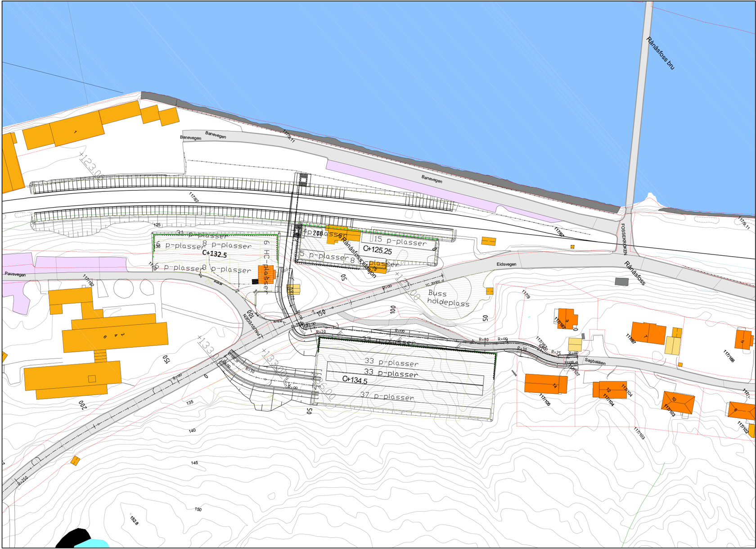756x549 pixels.
Task: Click the vertical "FOSSEKROKEN" road label
Action: point(624,239)
